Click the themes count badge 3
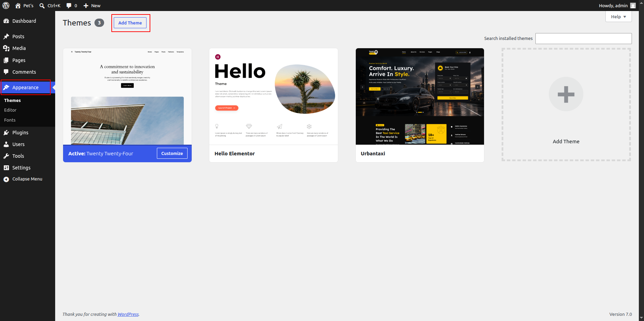644x321 pixels. click(x=99, y=23)
